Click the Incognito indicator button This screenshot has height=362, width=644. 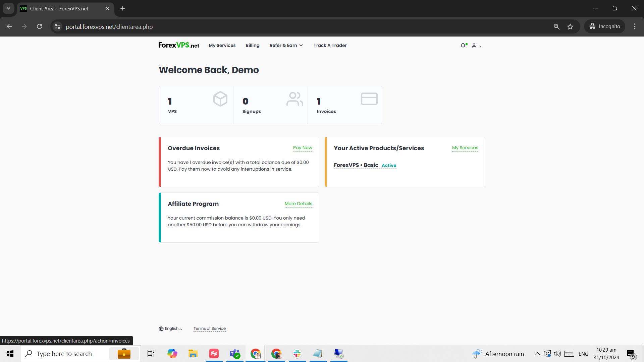click(605, 26)
